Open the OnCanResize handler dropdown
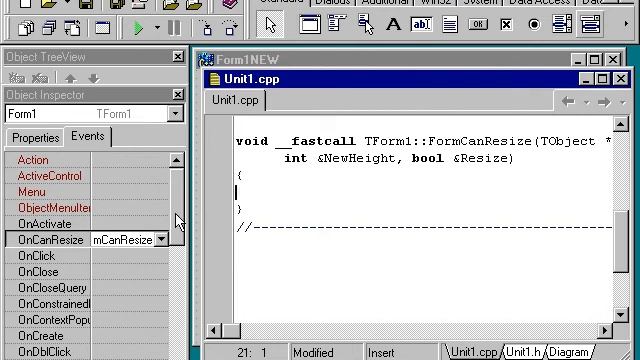Screen dimensions: 640x360 (x=162, y=240)
